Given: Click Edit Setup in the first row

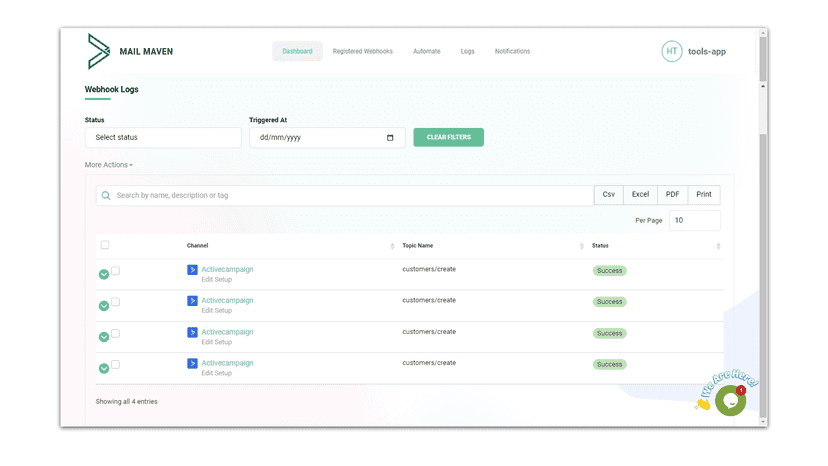Looking at the screenshot, I should [x=217, y=279].
